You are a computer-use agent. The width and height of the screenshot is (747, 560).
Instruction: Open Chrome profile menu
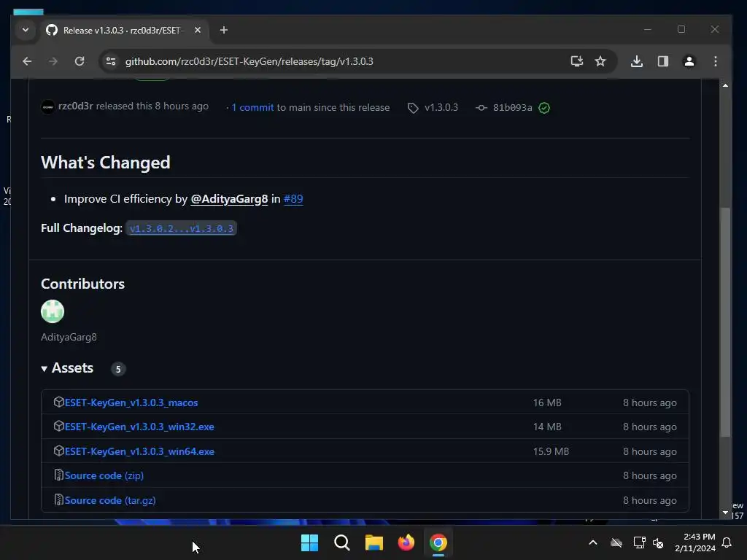689,61
